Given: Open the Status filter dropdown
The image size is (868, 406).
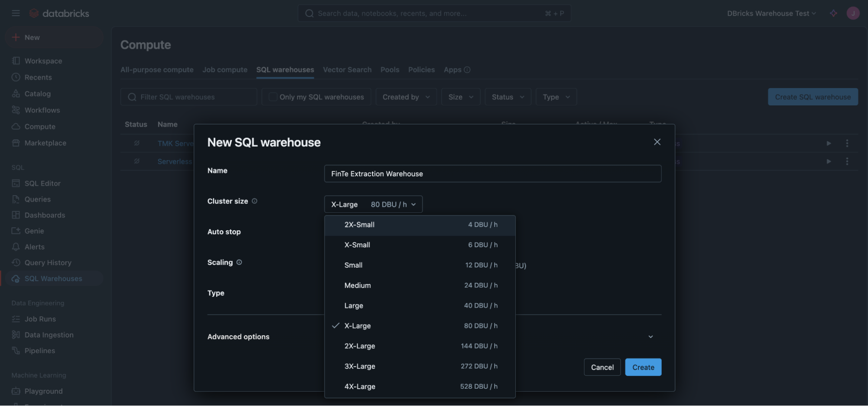Looking at the screenshot, I should (508, 97).
